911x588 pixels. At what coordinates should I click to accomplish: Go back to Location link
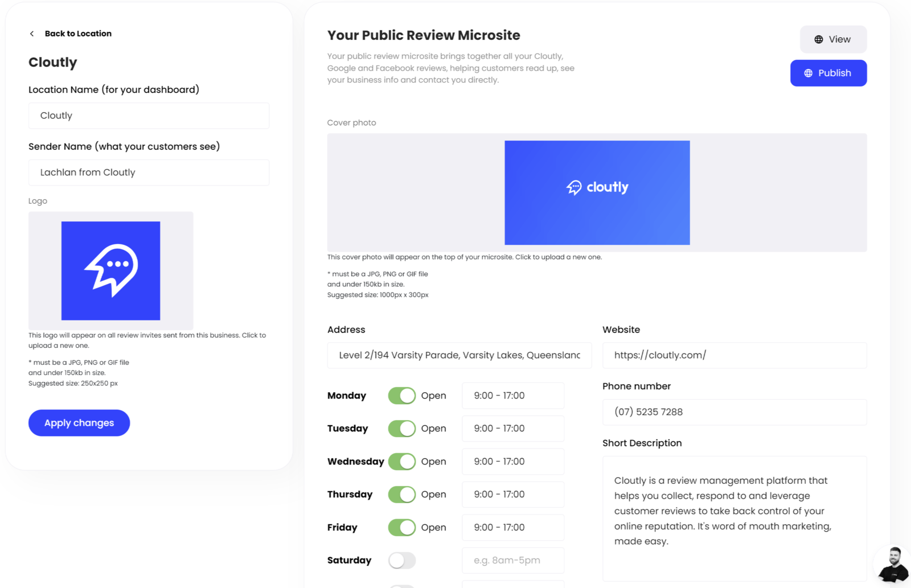78,34
